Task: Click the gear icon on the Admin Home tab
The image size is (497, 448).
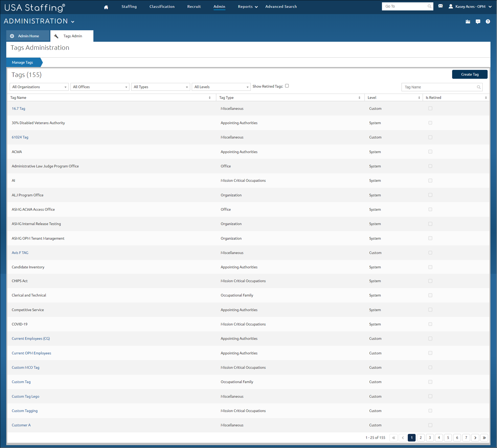Action: click(x=12, y=36)
